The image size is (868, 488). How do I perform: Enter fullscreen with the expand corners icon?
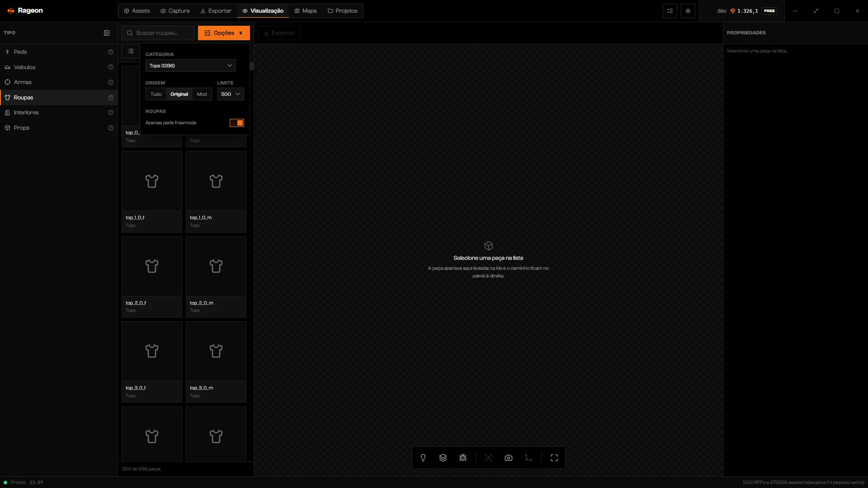pyautogui.click(x=554, y=458)
